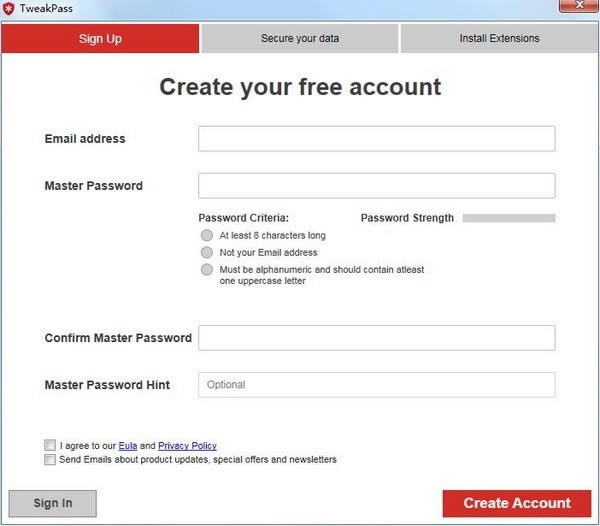Click the 'At least 8 characters long' indicator

click(207, 236)
